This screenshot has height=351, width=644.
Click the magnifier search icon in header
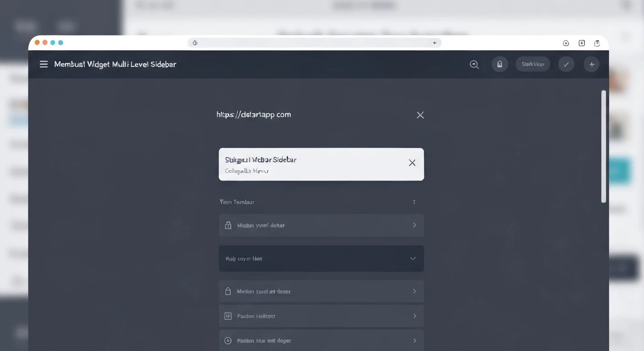tap(474, 64)
